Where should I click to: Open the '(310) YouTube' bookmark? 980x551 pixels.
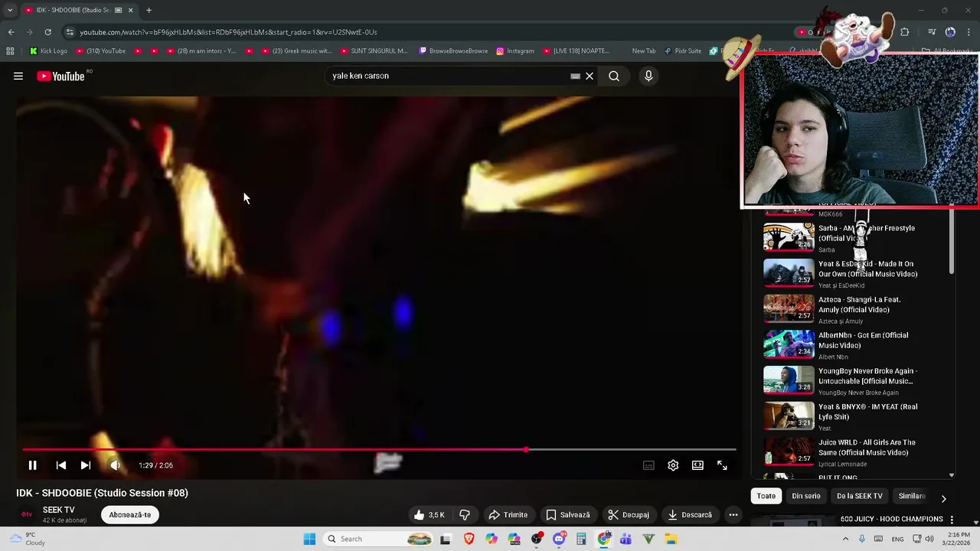[100, 51]
